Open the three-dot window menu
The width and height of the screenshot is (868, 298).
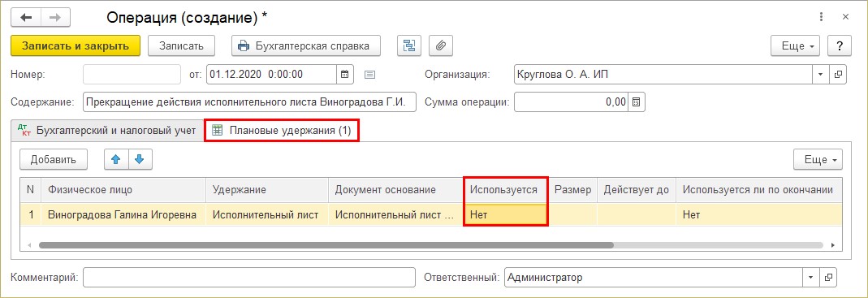(822, 18)
